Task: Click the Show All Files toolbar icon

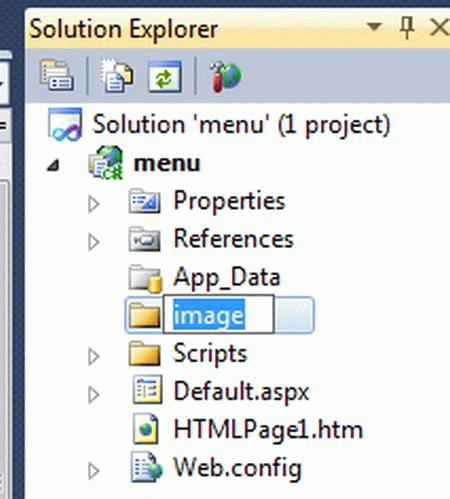Action: pyautogui.click(x=117, y=75)
